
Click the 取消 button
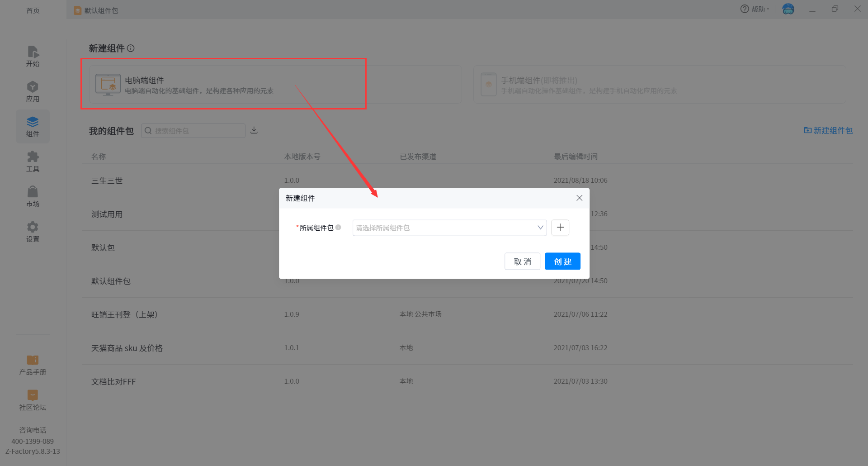point(522,262)
